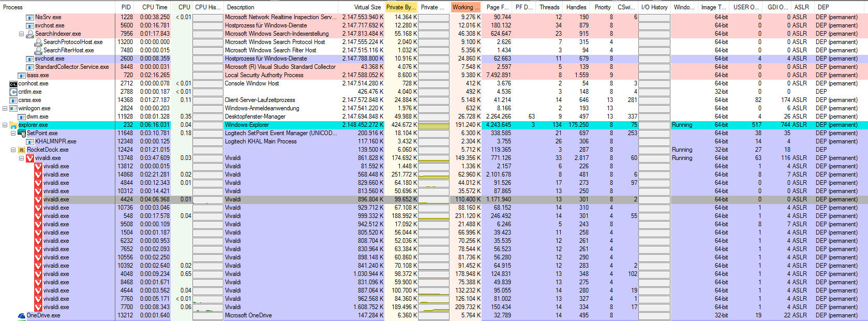
Task: Click the Vivaldi icon of PID 14868 row
Action: click(38, 174)
